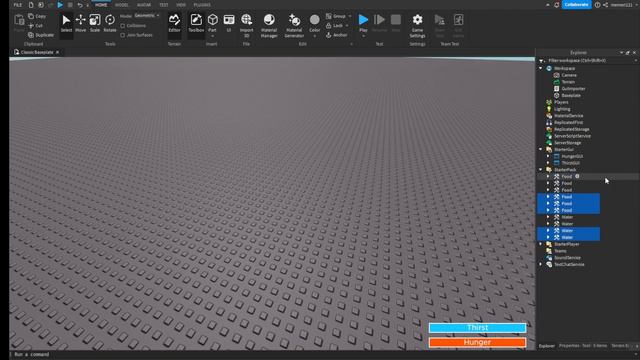This screenshot has height=360, width=640.
Task: Expand the StarterPlayer node
Action: pos(541,244)
